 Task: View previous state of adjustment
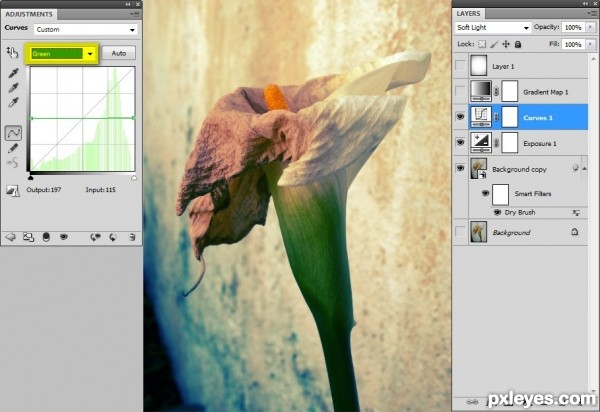point(95,237)
